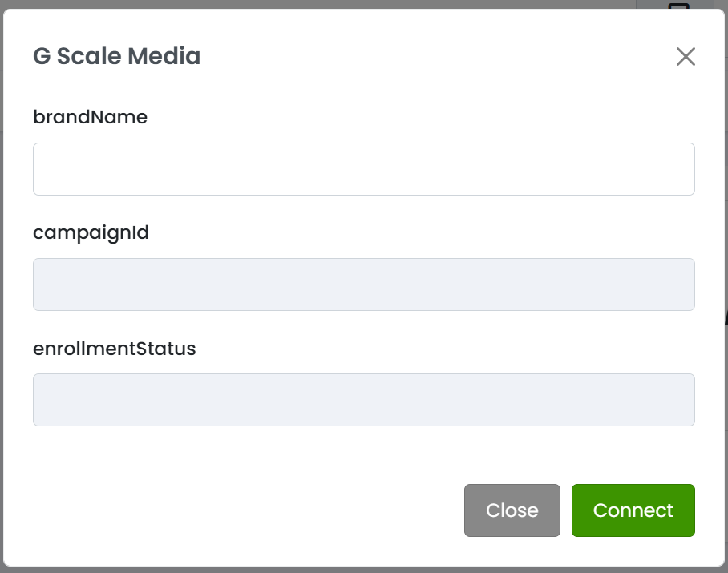
Task: Click the G Scale Media dialog title
Action: [x=117, y=56]
